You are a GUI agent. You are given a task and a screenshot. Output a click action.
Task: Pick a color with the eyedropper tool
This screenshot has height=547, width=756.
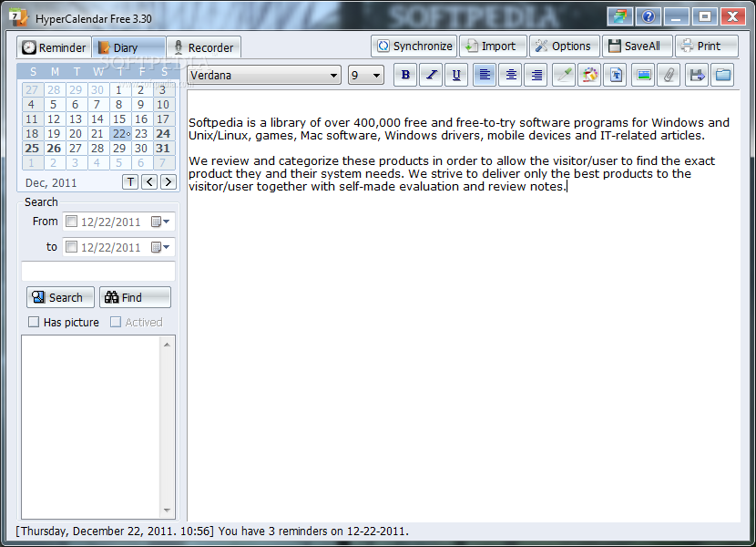click(564, 75)
